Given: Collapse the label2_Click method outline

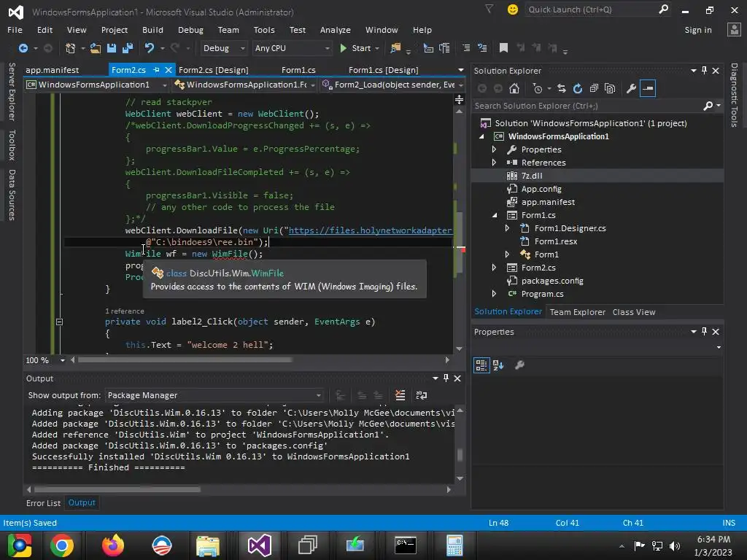Looking at the screenshot, I should click(x=59, y=322).
